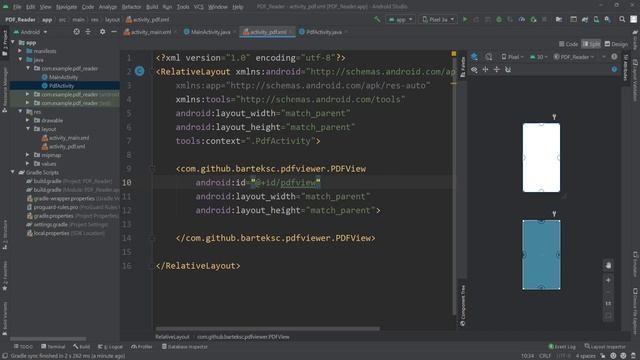Click the Select Design Surface layers icon
The image size is (640, 360).
[474, 57]
